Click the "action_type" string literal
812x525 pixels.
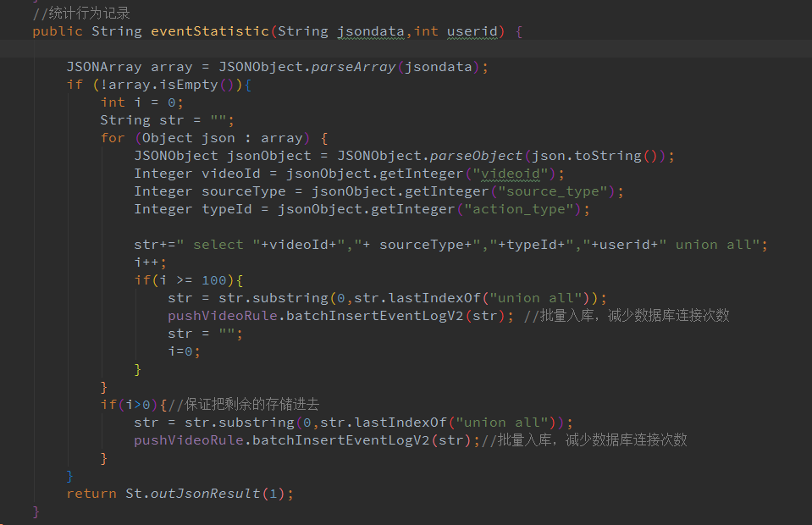(x=518, y=209)
